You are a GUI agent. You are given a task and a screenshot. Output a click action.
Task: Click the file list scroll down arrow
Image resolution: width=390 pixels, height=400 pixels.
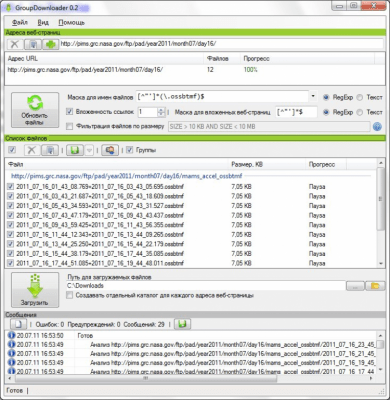[x=381, y=264]
